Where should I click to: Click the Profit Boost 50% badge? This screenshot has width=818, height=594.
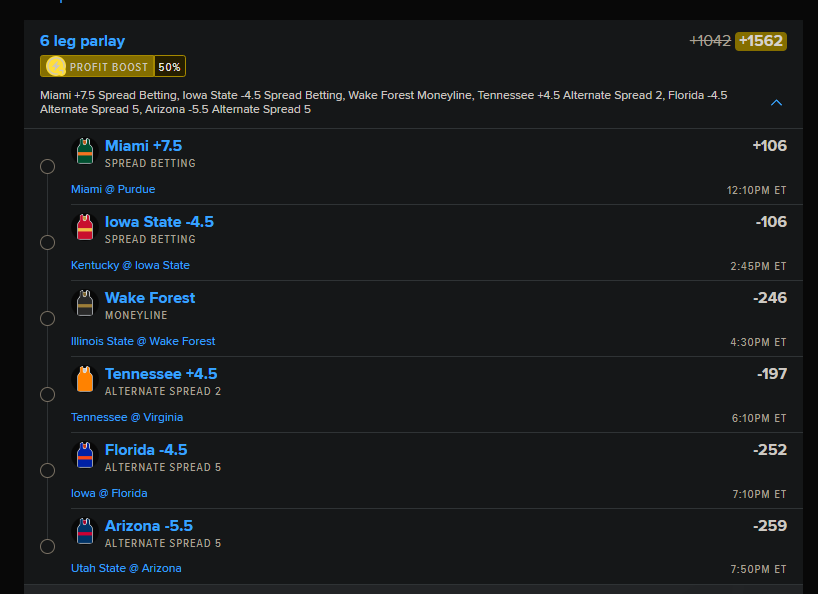(x=113, y=67)
